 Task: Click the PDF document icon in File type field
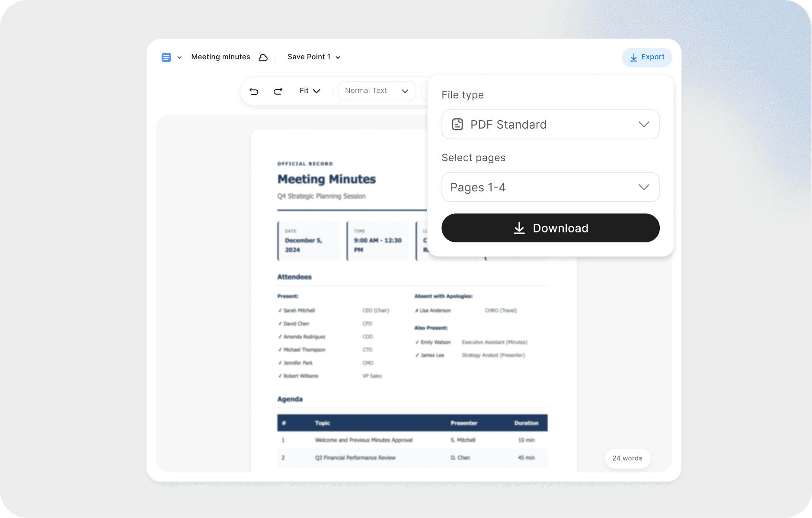point(457,124)
